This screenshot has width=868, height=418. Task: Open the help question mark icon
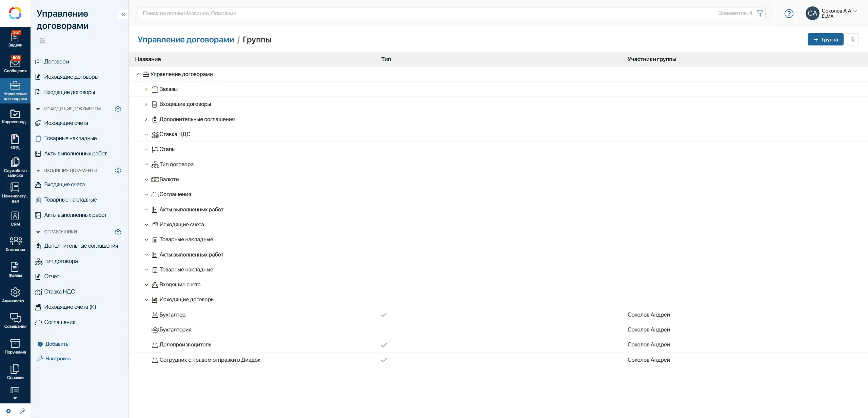point(789,14)
